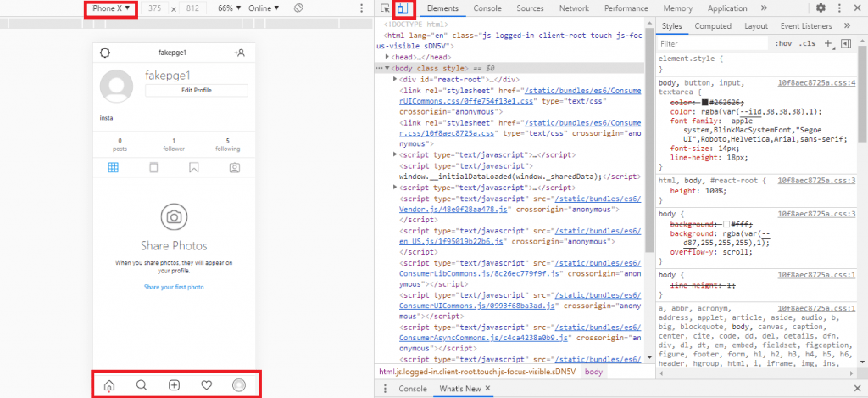The height and width of the screenshot is (398, 868).
Task: Click the Edit Profile button
Action: click(196, 90)
